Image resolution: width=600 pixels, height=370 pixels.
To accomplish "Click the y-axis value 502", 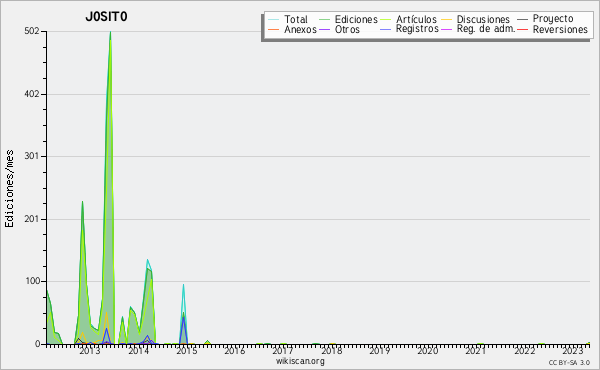I will coord(32,31).
